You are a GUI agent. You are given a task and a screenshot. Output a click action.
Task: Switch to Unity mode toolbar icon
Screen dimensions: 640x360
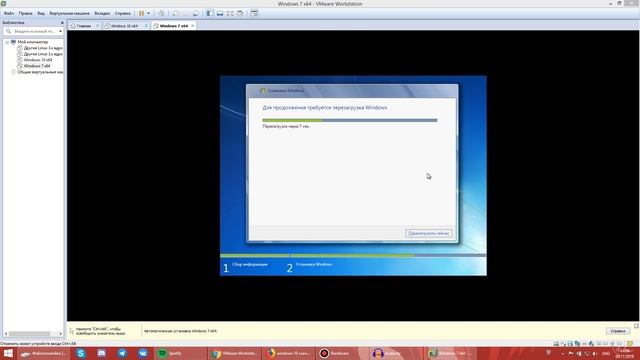[x=240, y=13]
